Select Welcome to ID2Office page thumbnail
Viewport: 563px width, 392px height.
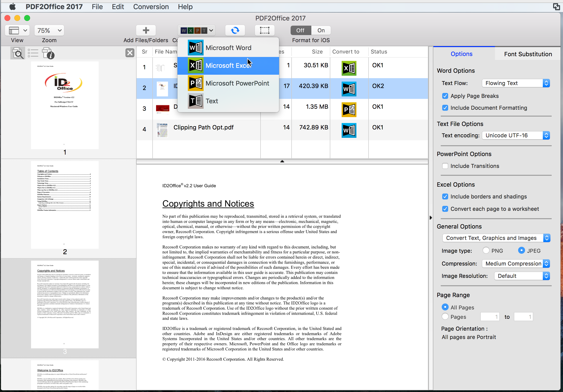pyautogui.click(x=65, y=375)
